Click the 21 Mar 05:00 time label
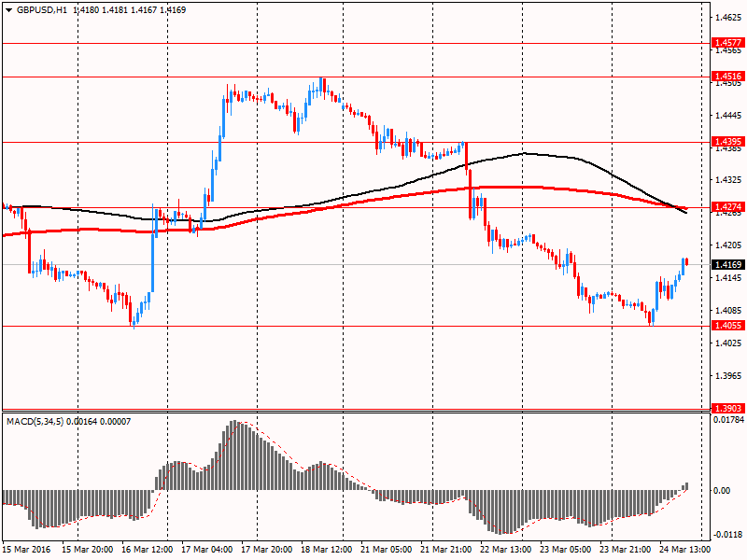 click(386, 549)
